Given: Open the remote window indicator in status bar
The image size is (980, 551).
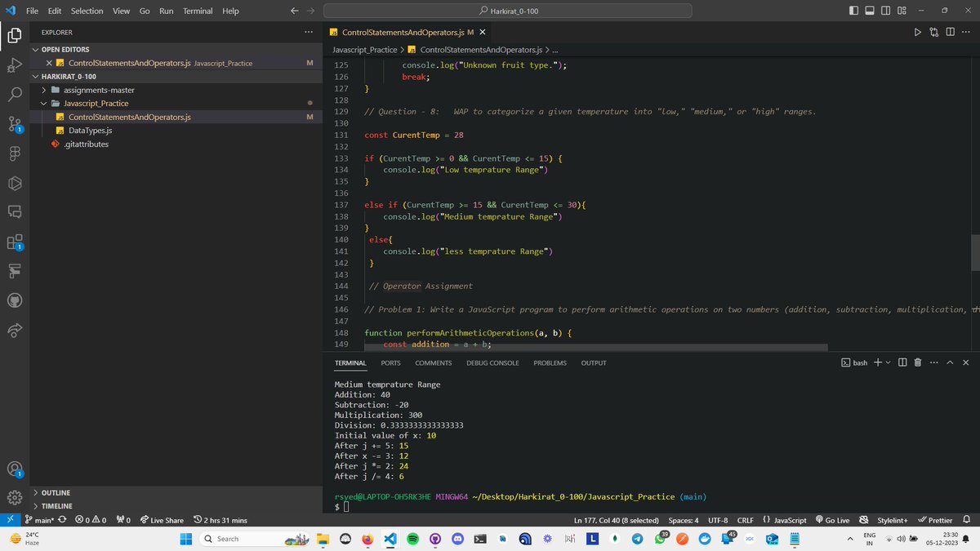Looking at the screenshot, I should [x=9, y=520].
